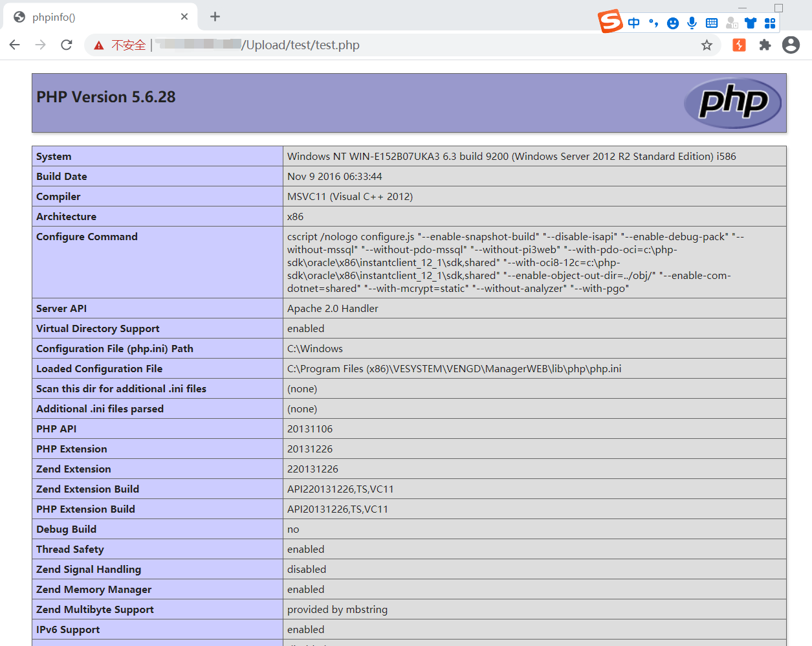This screenshot has height=646, width=812.
Task: Select the 20131106 PHP API value
Action: coord(310,429)
